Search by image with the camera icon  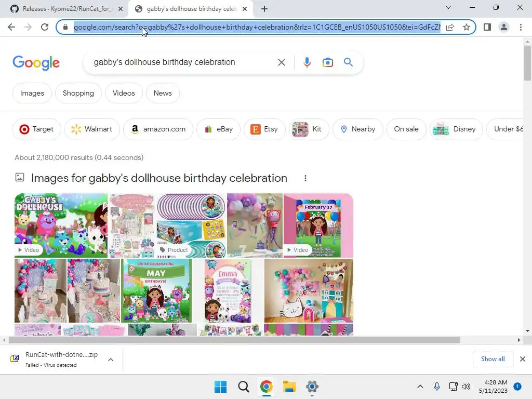click(328, 62)
